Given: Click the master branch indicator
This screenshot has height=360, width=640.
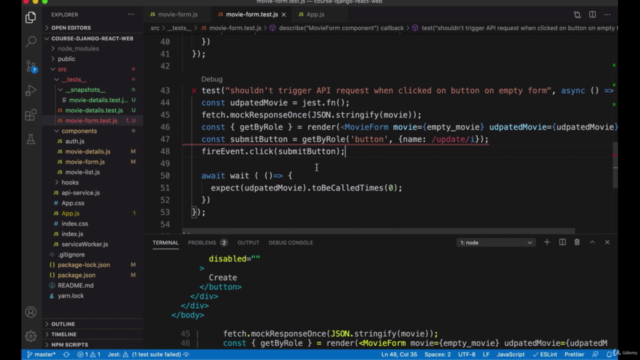Looking at the screenshot, I should point(41,355).
